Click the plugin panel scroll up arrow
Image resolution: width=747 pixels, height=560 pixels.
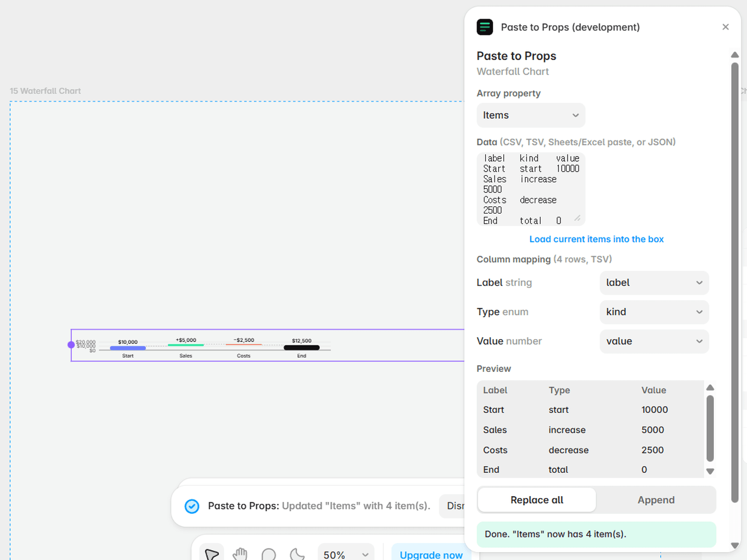pyautogui.click(x=735, y=55)
